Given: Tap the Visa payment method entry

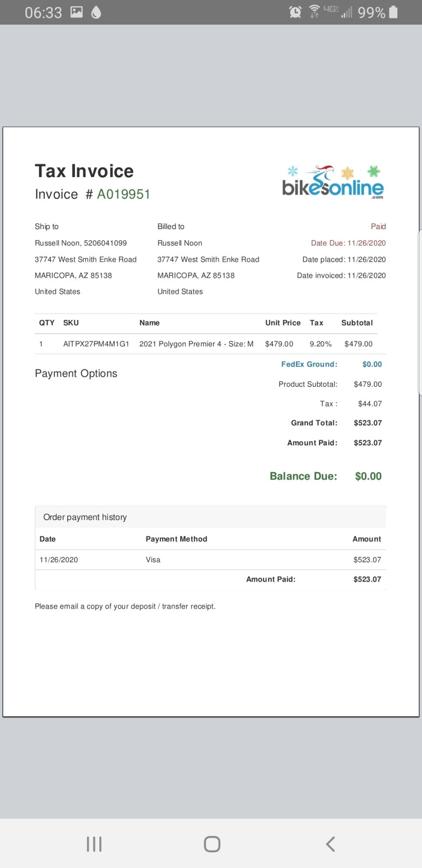Looking at the screenshot, I should 153,559.
